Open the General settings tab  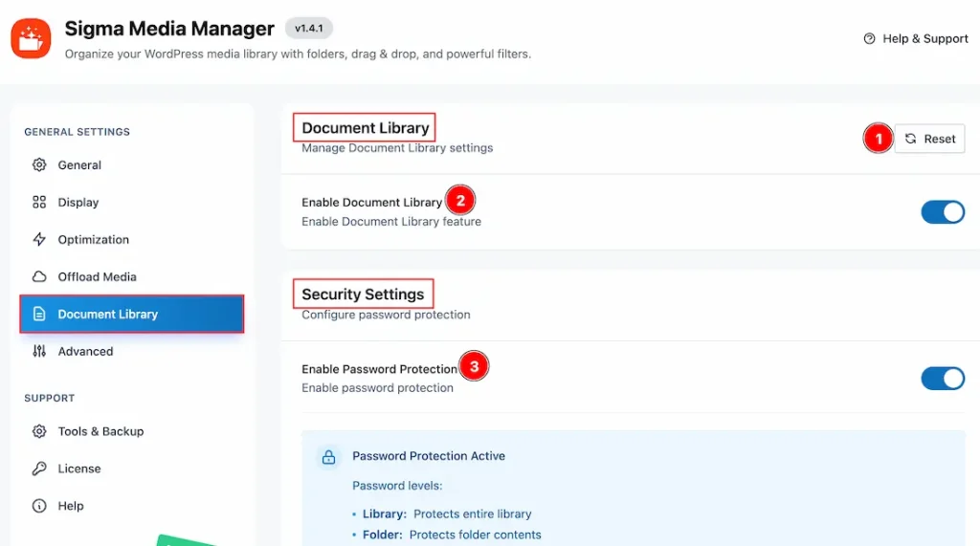pyautogui.click(x=131, y=164)
